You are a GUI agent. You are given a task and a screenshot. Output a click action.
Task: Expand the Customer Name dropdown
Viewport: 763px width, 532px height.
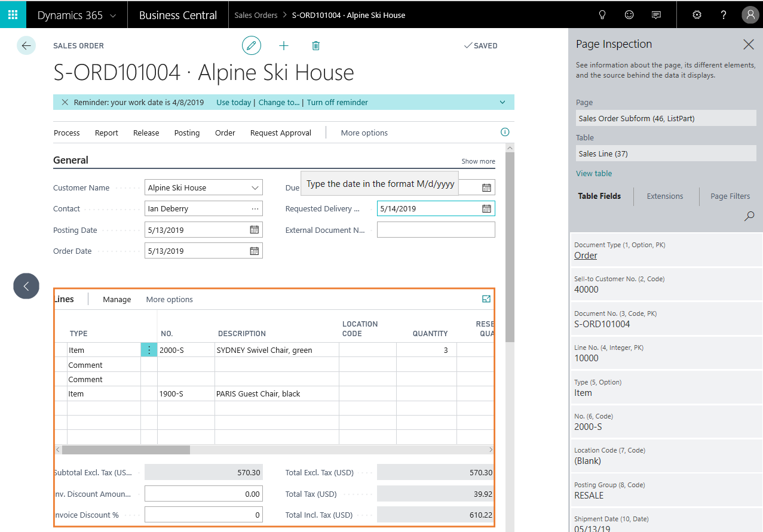coord(255,187)
